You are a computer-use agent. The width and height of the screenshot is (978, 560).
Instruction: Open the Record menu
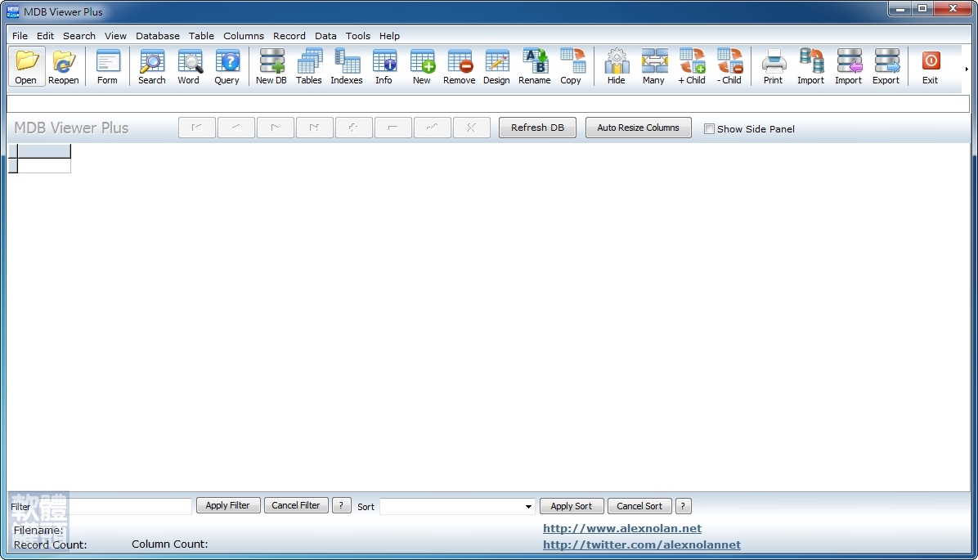(x=289, y=36)
